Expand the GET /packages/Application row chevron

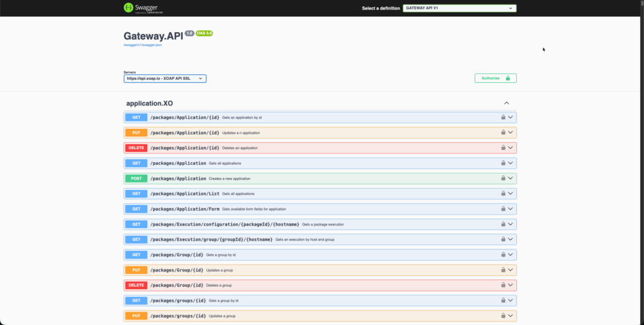click(511, 163)
